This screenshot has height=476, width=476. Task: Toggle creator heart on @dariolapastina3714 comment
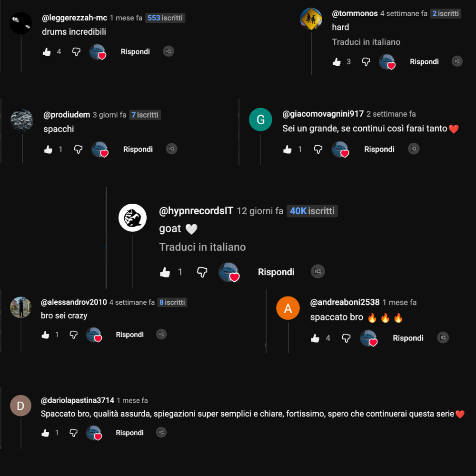(x=94, y=433)
